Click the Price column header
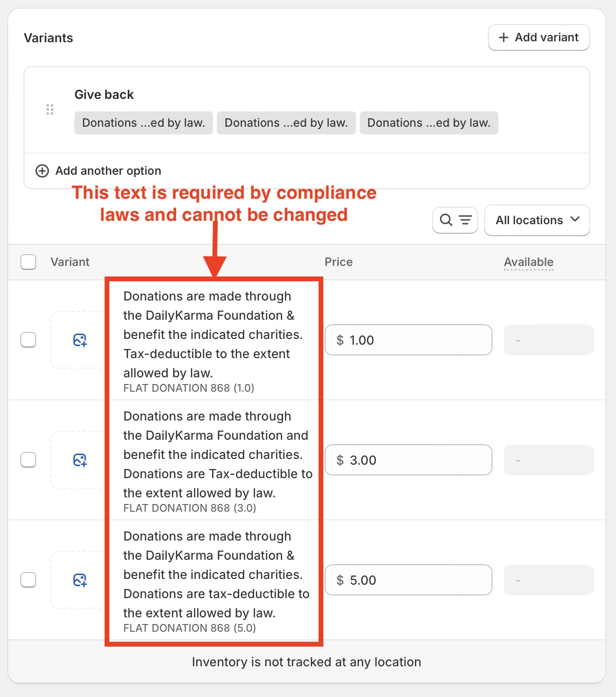616x697 pixels. pos(339,262)
